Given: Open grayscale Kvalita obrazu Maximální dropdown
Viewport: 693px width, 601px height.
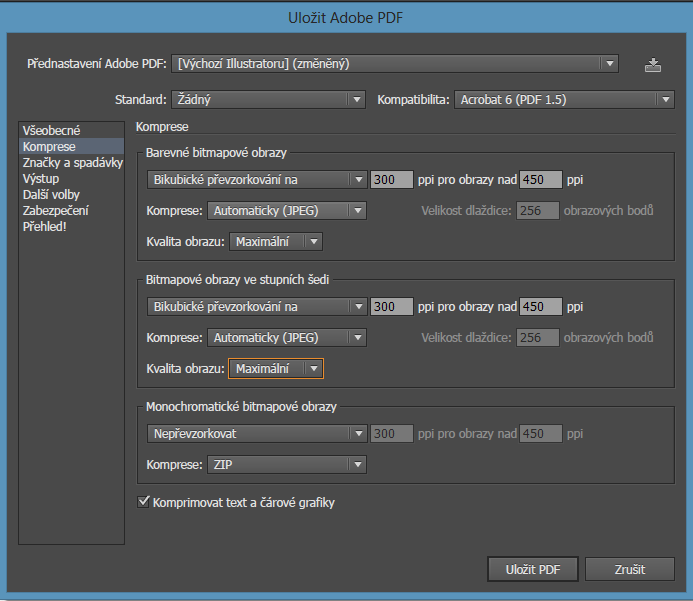Looking at the screenshot, I should pos(276,369).
